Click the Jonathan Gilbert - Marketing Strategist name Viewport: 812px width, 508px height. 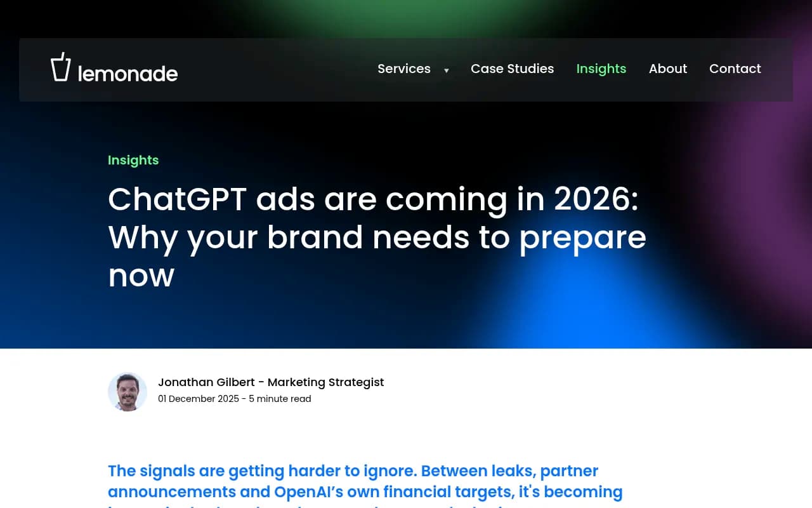coord(271,382)
